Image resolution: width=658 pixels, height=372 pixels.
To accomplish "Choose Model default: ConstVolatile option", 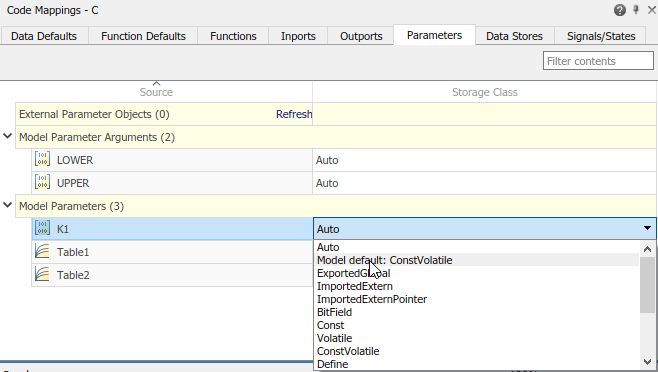I will point(478,260).
